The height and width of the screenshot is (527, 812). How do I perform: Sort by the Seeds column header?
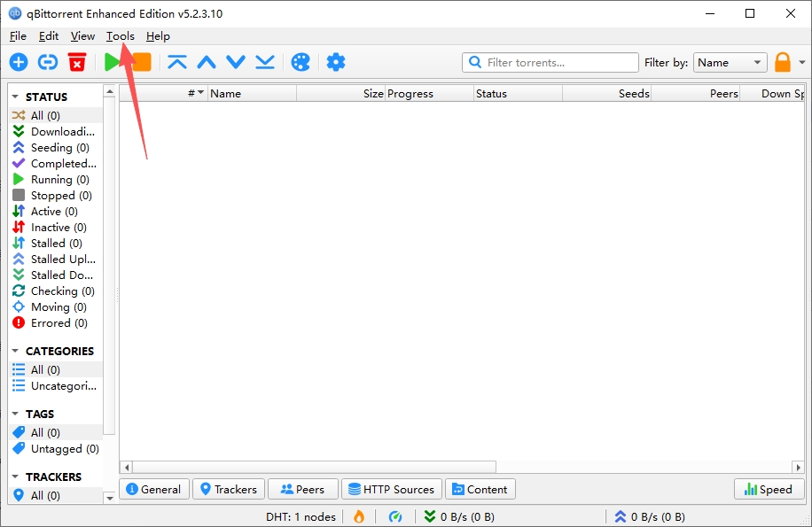tap(606, 94)
